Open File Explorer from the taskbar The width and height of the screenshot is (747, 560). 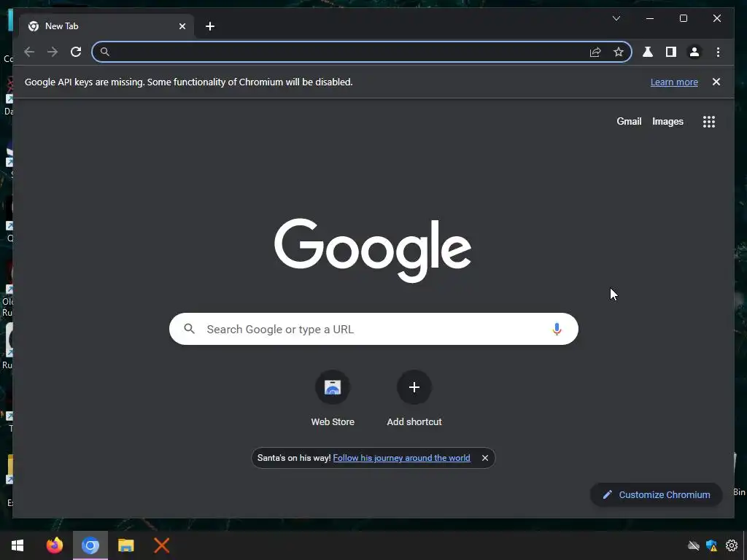(x=125, y=545)
